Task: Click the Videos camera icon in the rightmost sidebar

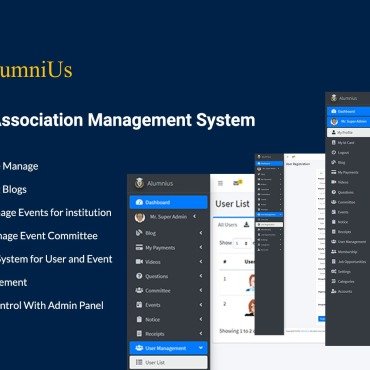Action: 333,182
